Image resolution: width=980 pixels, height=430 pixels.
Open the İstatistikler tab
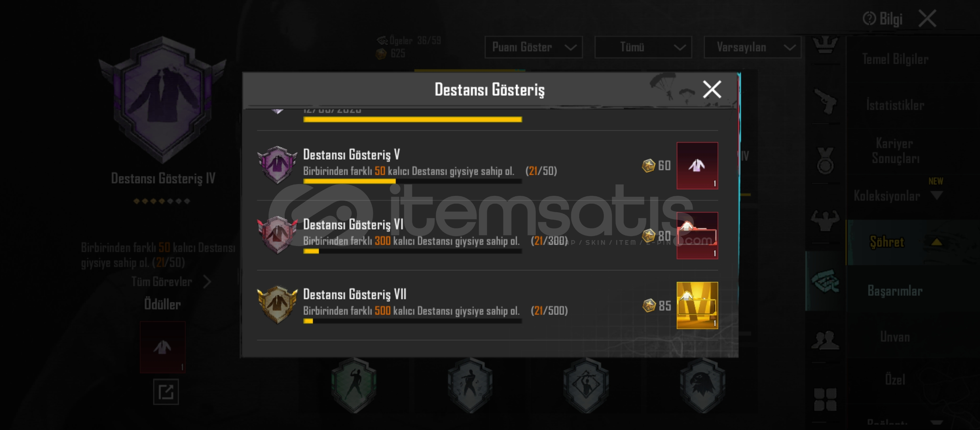895,106
